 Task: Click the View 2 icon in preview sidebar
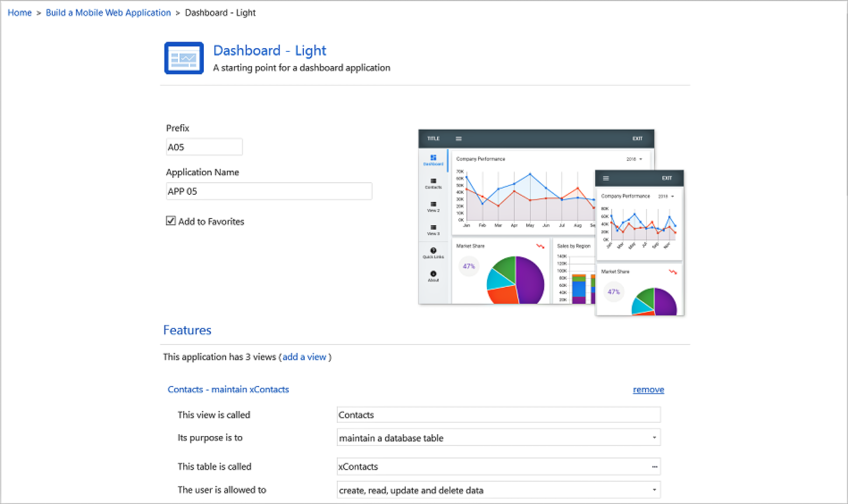pos(433,204)
